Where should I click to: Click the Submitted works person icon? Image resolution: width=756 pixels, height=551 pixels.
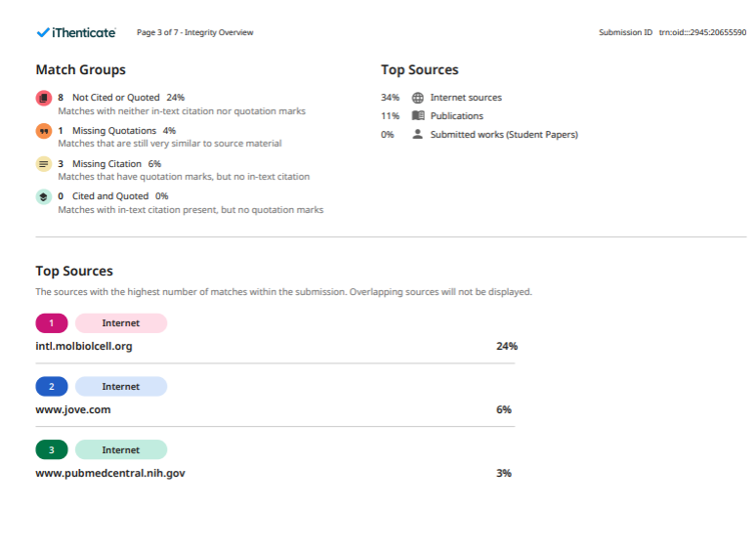point(418,134)
